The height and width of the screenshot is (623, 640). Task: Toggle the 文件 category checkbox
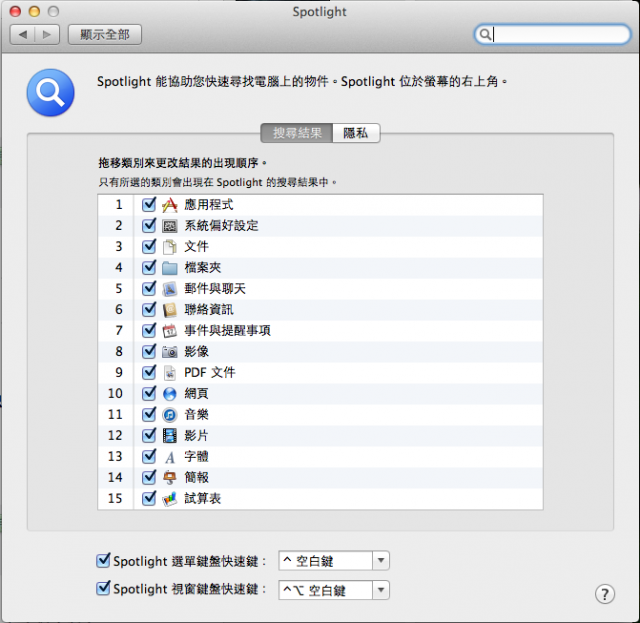[x=149, y=246]
